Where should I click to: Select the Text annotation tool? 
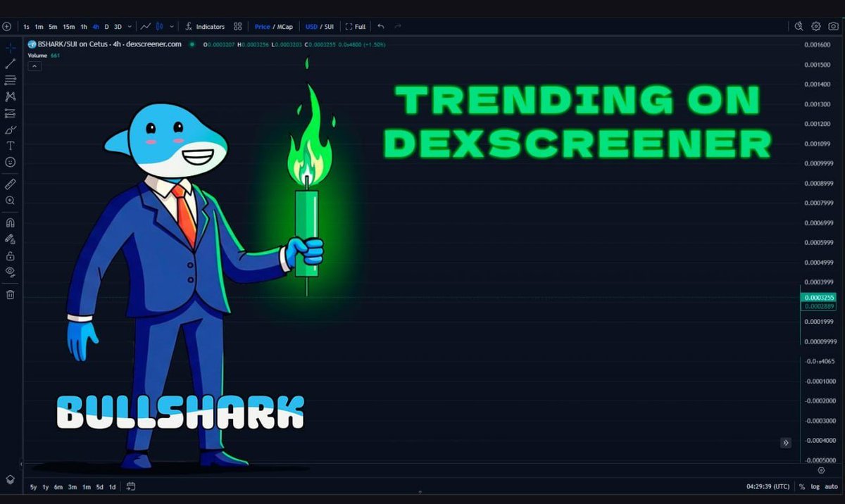(11, 146)
